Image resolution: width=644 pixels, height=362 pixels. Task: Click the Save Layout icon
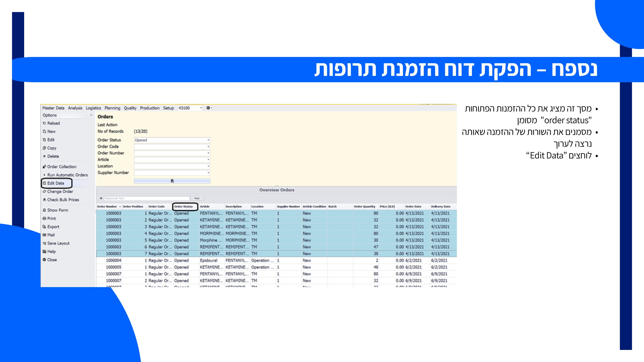click(44, 243)
